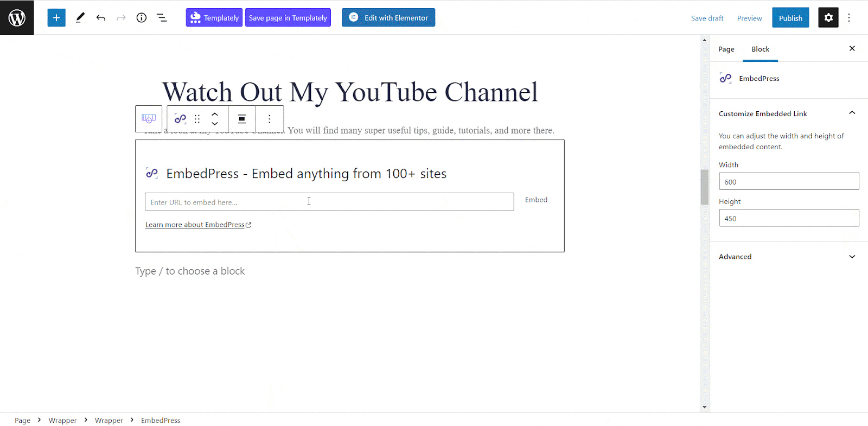Switch to the Page tab
This screenshot has width=868, height=426.
[726, 49]
